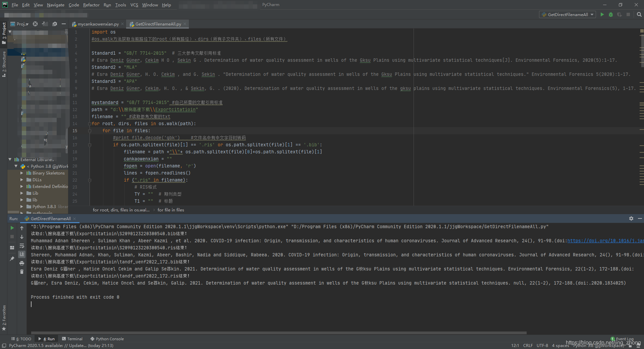
Task: Toggle the 1: Project side tool window
Action: point(4,33)
